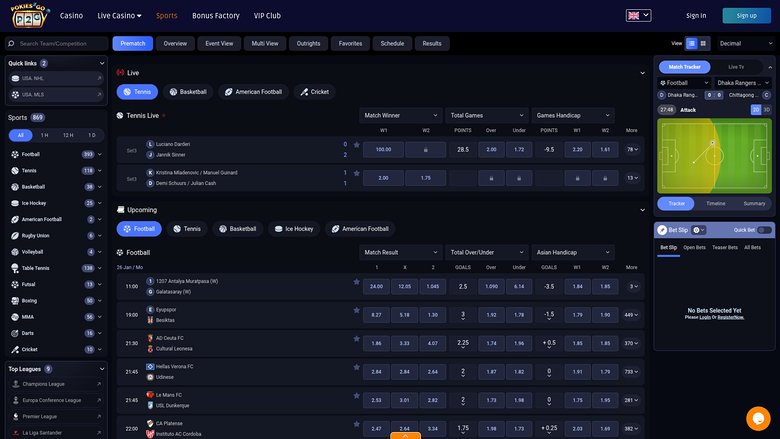This screenshot has height=439, width=780.
Task: Click Darts icon in sidebar
Action: coord(15,333)
